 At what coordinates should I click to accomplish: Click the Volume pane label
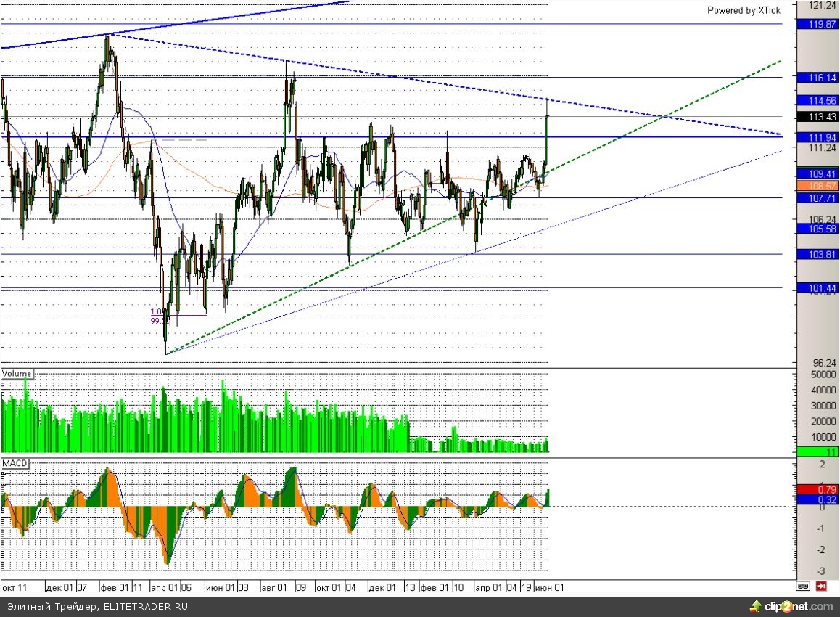click(17, 374)
